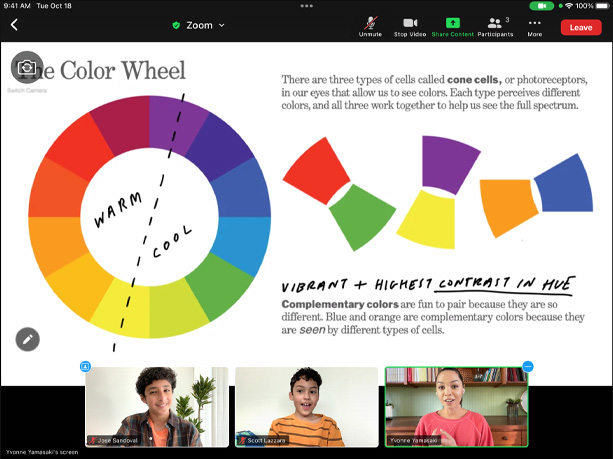
Task: Expand the Zoom meeting info dropdown
Action: coord(198,25)
